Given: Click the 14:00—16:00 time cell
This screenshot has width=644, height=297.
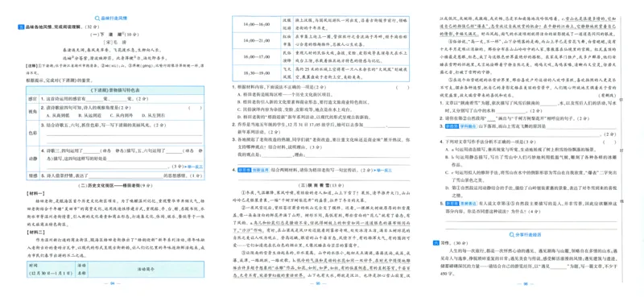Looking at the screenshot, I should pos(256,25).
